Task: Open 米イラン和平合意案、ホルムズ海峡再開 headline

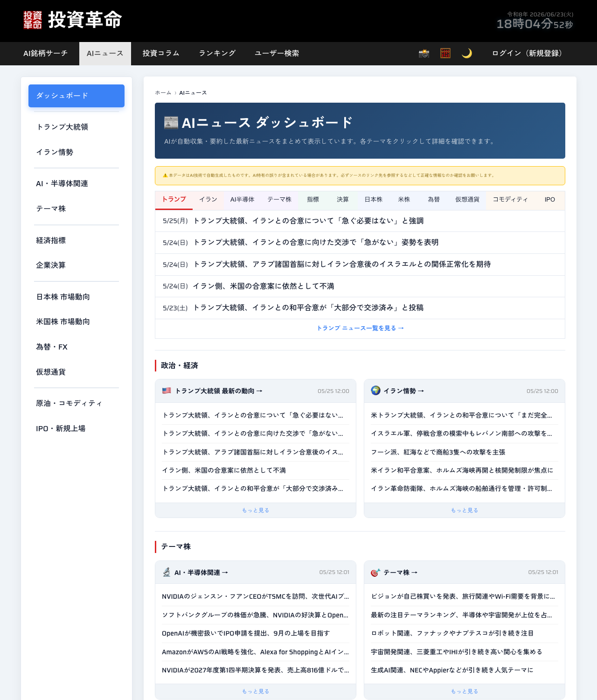Action: point(465,470)
